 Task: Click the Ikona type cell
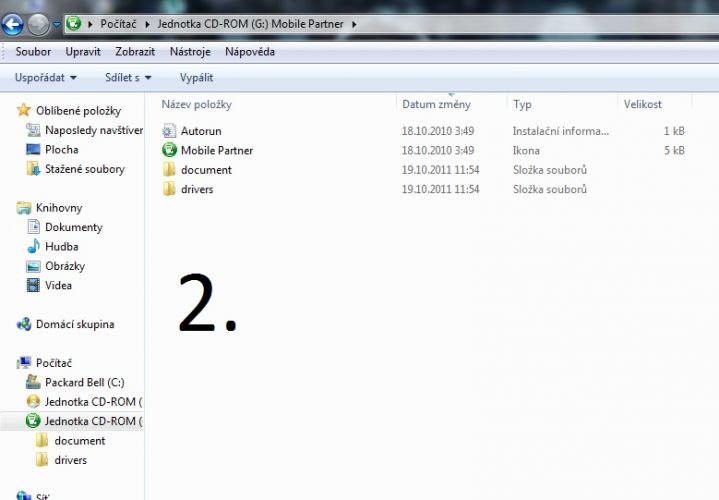click(x=526, y=150)
